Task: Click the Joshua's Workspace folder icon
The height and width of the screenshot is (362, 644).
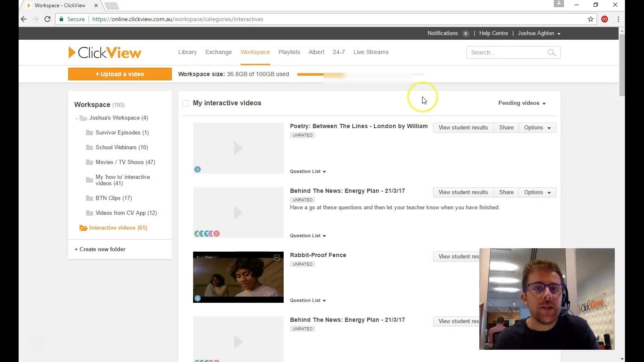Action: click(83, 118)
